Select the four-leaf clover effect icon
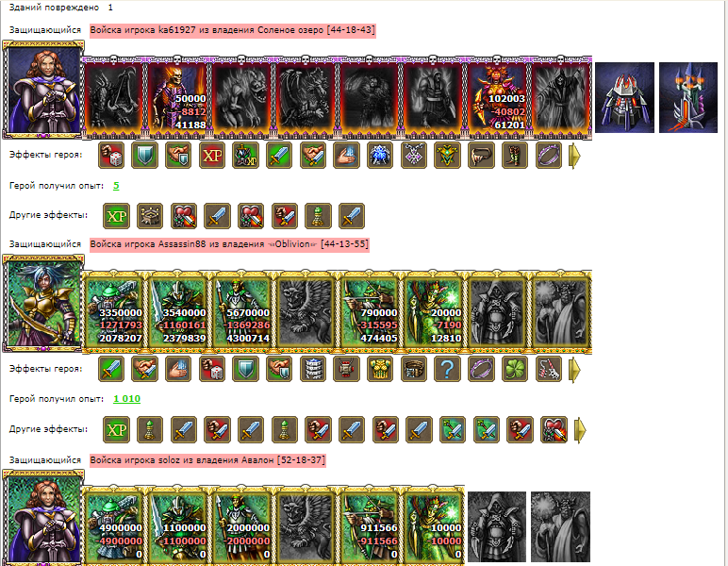 click(x=515, y=369)
